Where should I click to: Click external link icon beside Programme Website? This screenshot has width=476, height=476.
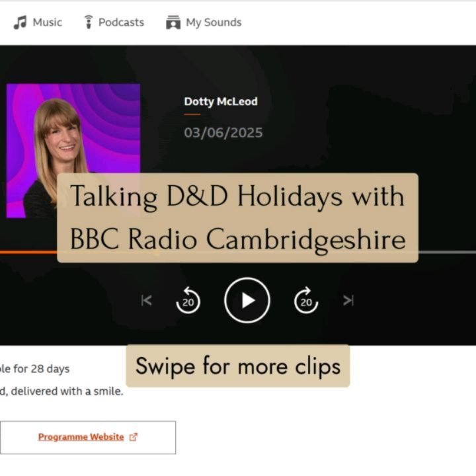pos(134,437)
